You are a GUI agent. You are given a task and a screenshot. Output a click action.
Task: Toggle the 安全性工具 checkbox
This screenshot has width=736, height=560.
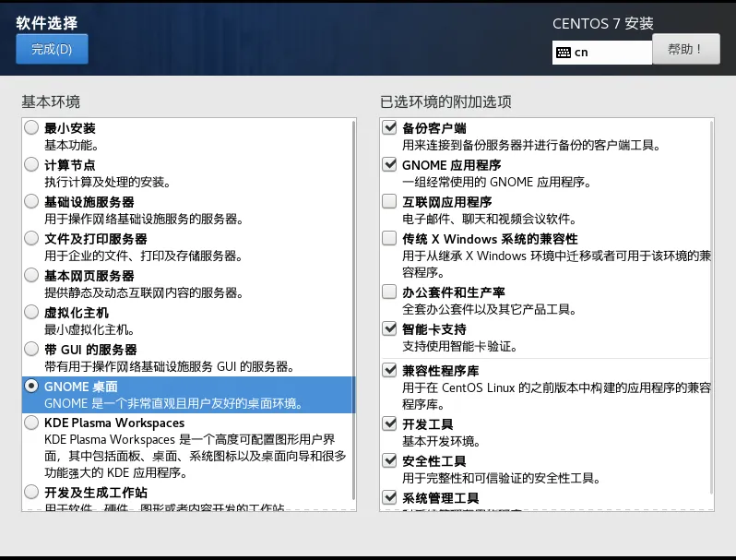tap(389, 460)
